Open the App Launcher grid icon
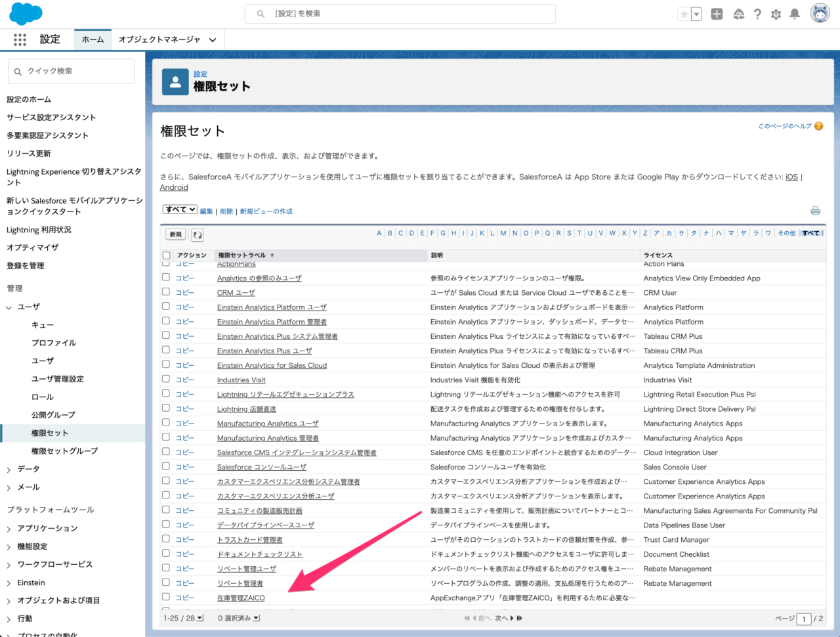Image resolution: width=840 pixels, height=637 pixels. [20, 39]
